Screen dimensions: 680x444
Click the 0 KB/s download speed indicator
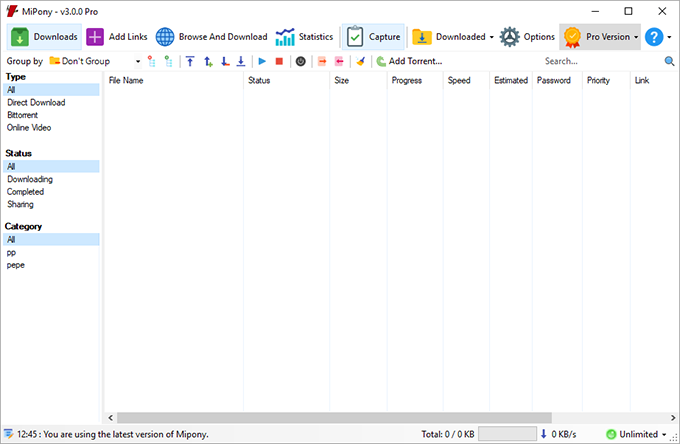(x=558, y=434)
